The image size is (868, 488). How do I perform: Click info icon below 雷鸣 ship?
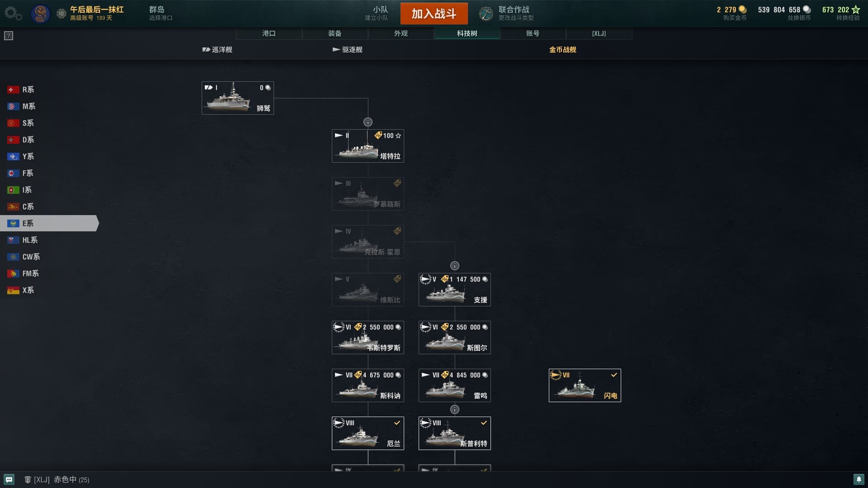(455, 409)
